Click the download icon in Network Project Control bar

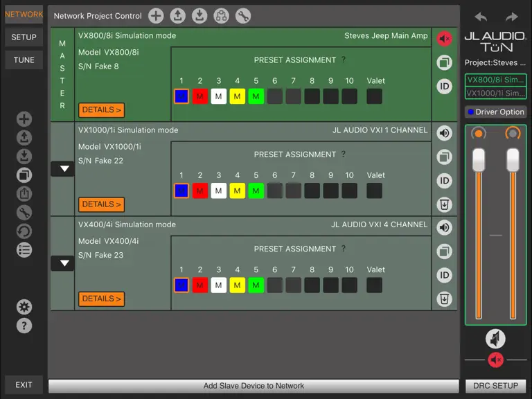point(199,16)
